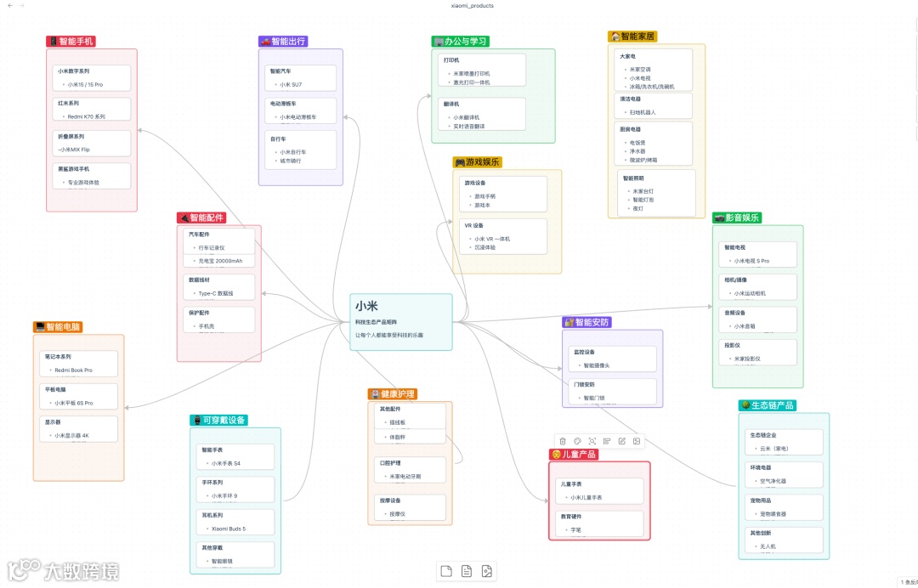918x588 pixels.
Task: Click the blank page icon in bottom toolbar
Action: 446,571
